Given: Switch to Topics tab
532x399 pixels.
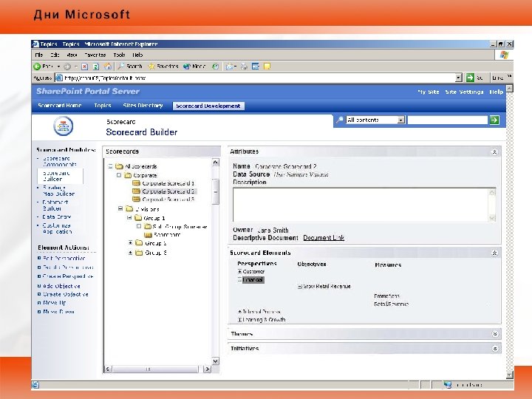Looking at the screenshot, I should coord(103,106).
